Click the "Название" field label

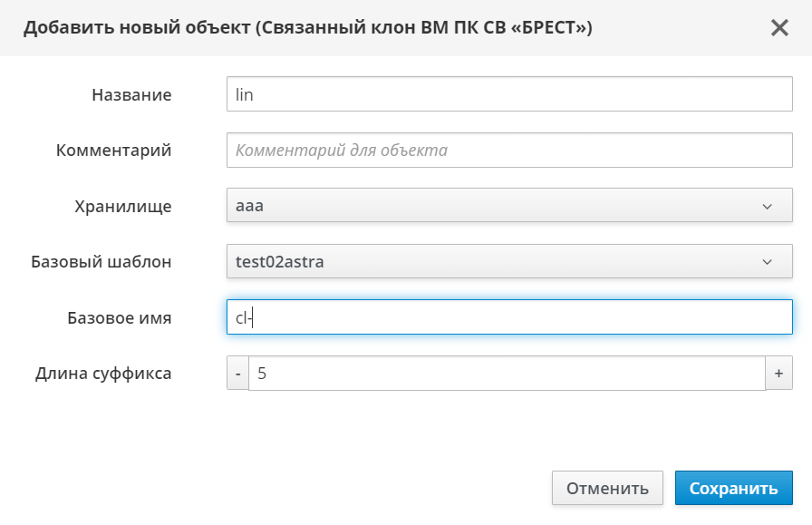[x=131, y=95]
